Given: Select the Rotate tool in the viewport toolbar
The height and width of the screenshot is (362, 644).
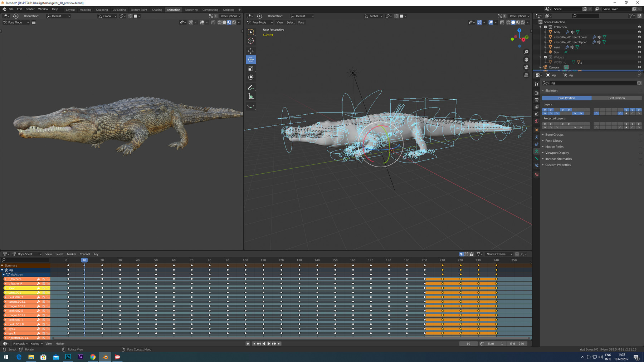Looking at the screenshot, I should 251,59.
